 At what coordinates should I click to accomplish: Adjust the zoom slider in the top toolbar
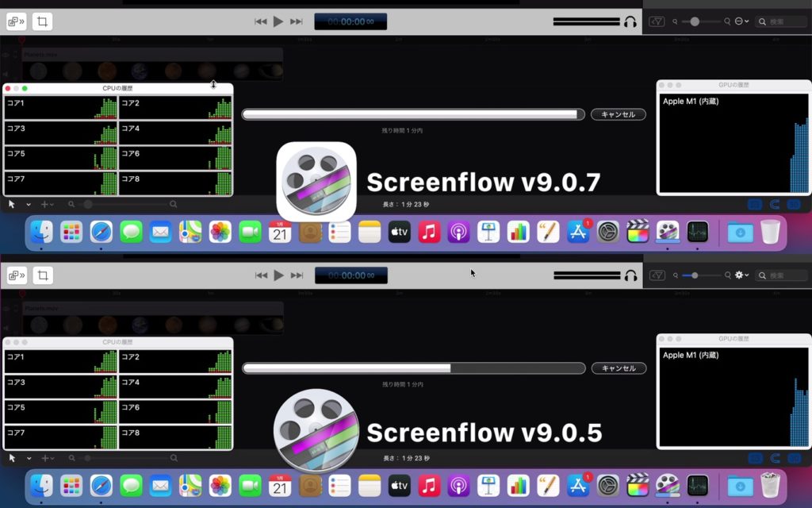pyautogui.click(x=693, y=21)
